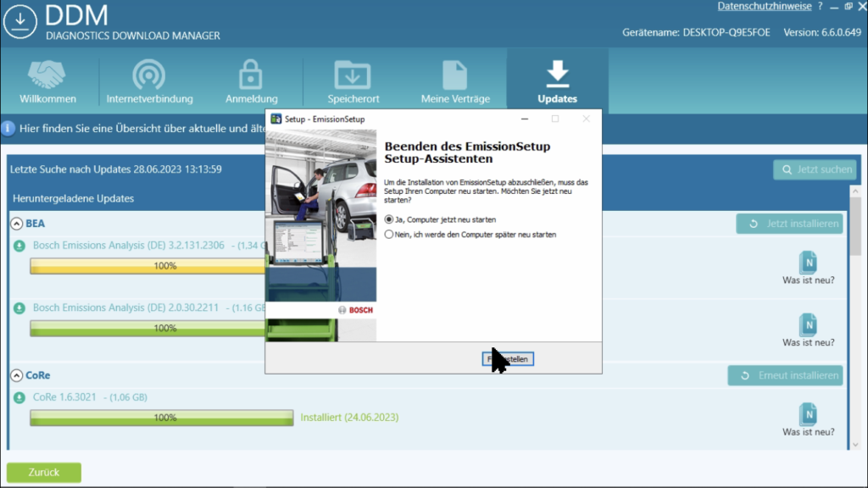Screen dimensions: 868x488
Task: Click the Meine Verträge document icon
Action: pos(455,75)
